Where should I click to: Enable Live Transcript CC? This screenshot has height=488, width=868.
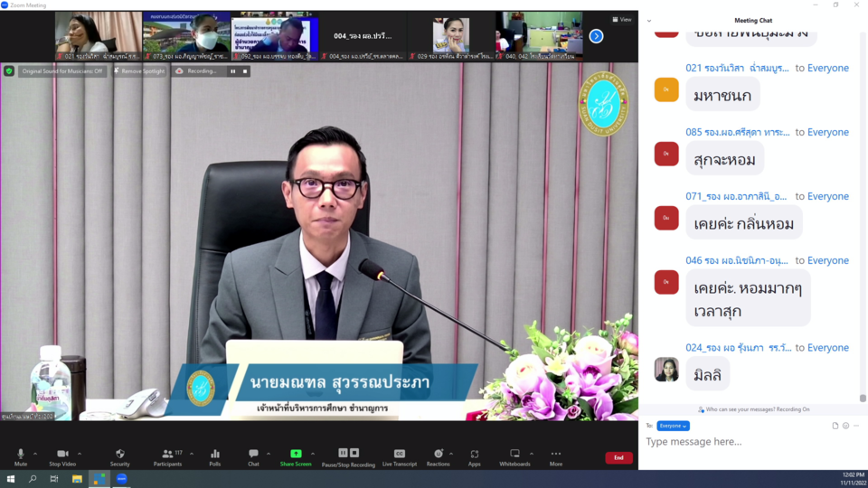coord(400,457)
